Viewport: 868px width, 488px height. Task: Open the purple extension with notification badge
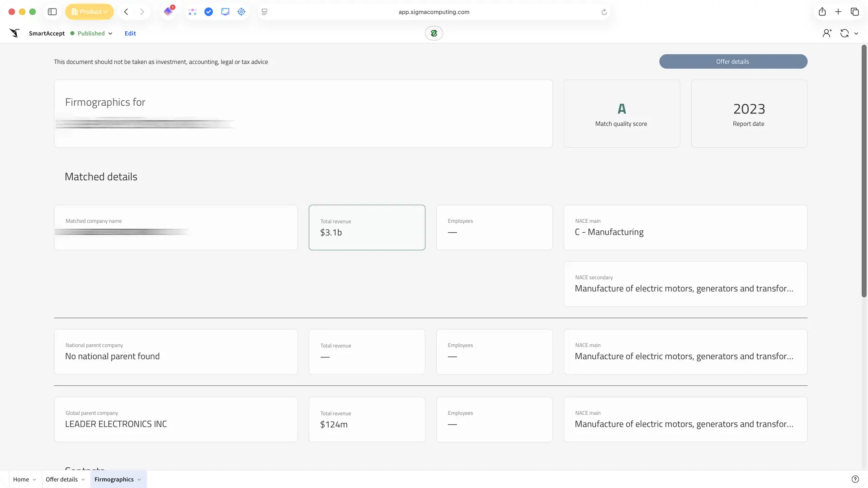tap(168, 12)
